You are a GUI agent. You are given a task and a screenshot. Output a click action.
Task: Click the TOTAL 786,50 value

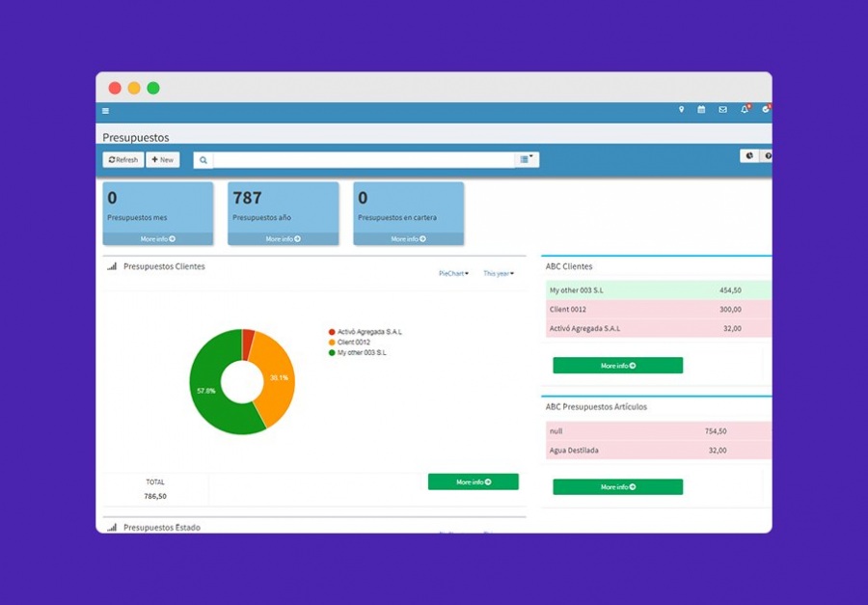(155, 496)
